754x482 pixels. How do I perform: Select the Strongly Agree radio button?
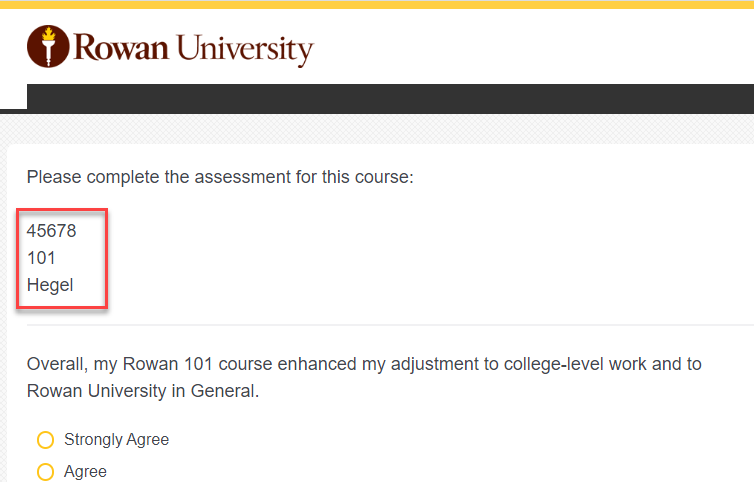pos(44,440)
